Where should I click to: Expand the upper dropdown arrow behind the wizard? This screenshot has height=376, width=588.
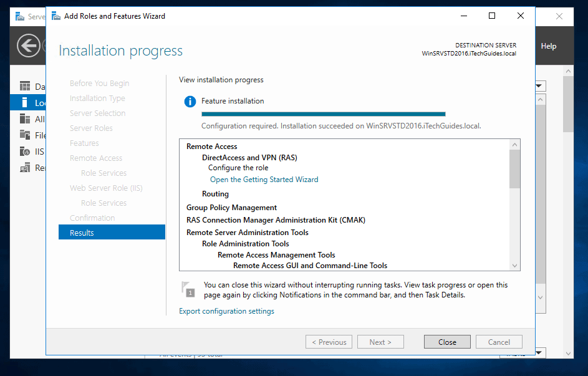click(540, 86)
